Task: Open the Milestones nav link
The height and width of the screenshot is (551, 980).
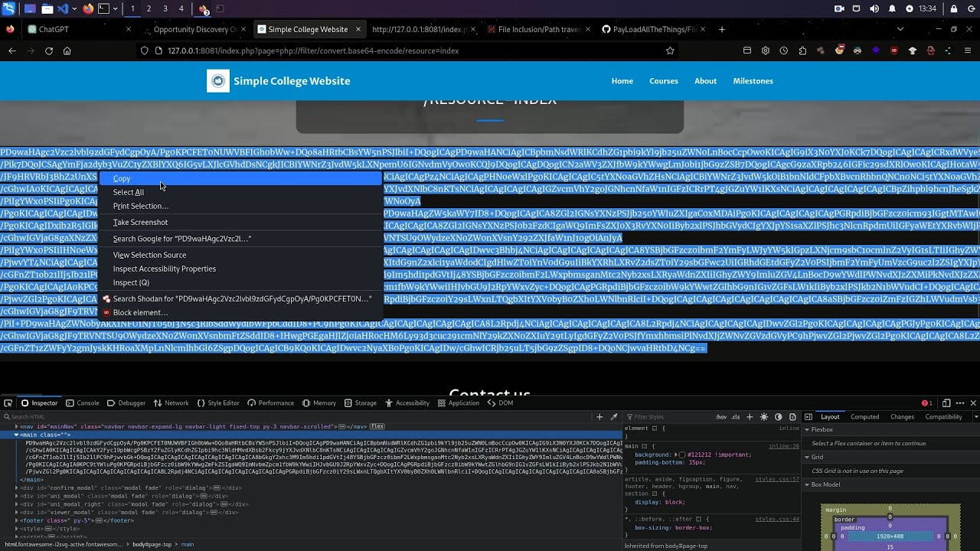Action: point(753,81)
